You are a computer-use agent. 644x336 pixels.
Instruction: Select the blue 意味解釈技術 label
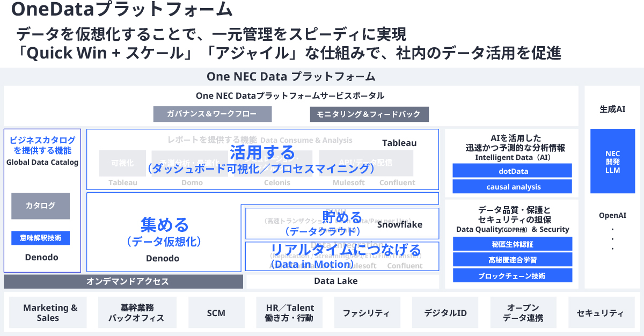point(40,238)
